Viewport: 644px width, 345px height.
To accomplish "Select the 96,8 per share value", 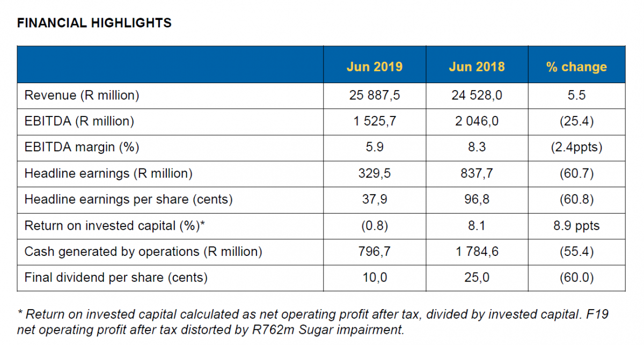I will point(477,200).
